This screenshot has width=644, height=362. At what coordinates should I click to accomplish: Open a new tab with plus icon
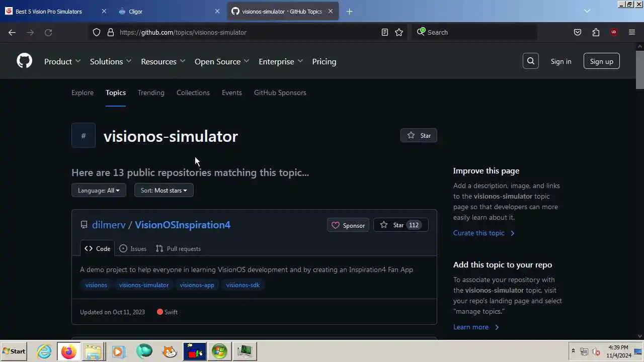350,11
